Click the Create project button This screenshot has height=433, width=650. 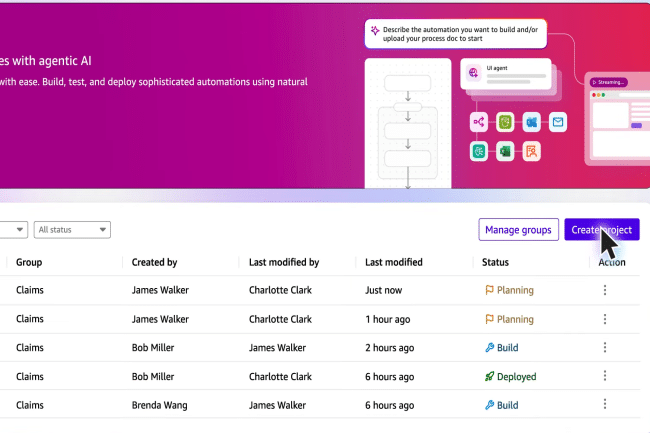click(x=601, y=230)
